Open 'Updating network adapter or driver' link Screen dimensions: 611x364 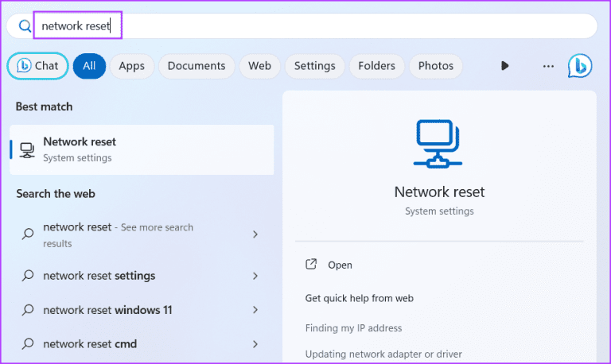[383, 354]
